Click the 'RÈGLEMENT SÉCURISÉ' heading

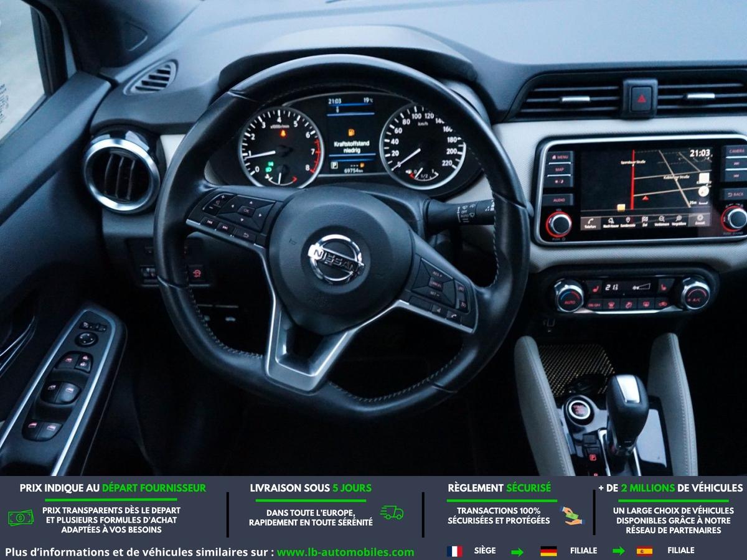pos(499,488)
